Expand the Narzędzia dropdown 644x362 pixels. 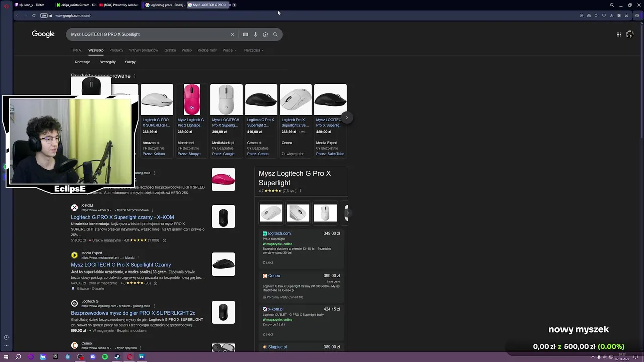click(x=253, y=50)
